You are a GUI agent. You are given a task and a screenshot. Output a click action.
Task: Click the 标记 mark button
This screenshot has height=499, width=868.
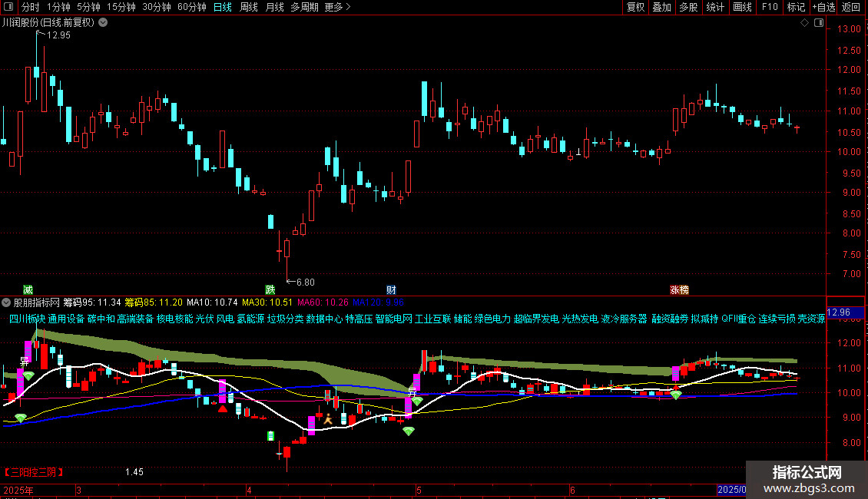[796, 7]
